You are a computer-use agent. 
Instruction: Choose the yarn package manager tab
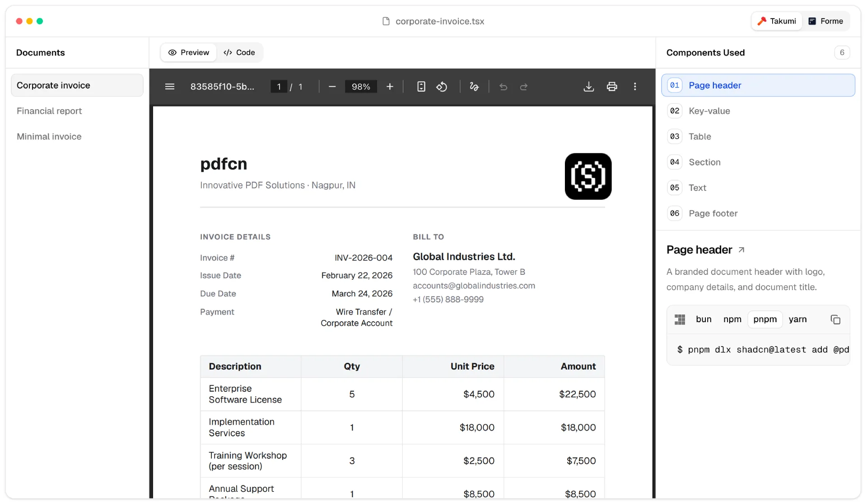[x=797, y=319]
